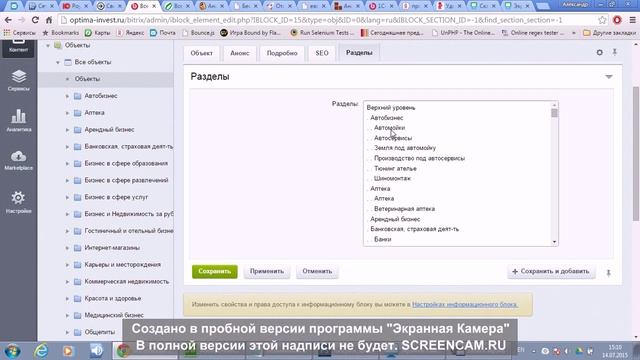Open the Красота и здоровье tree folder
The height and width of the screenshot is (360, 640).
[x=113, y=298]
